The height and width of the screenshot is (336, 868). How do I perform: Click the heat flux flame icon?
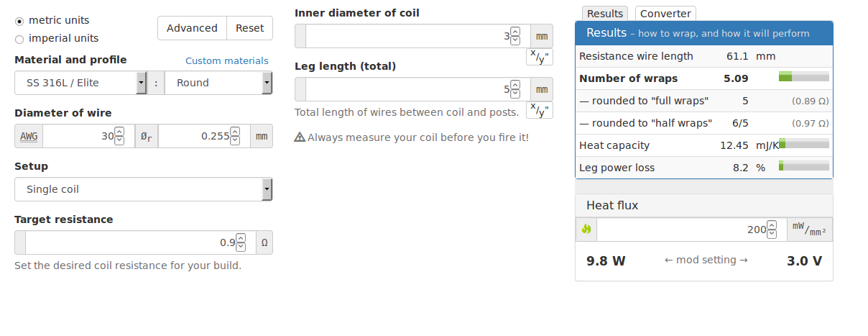coord(586,230)
